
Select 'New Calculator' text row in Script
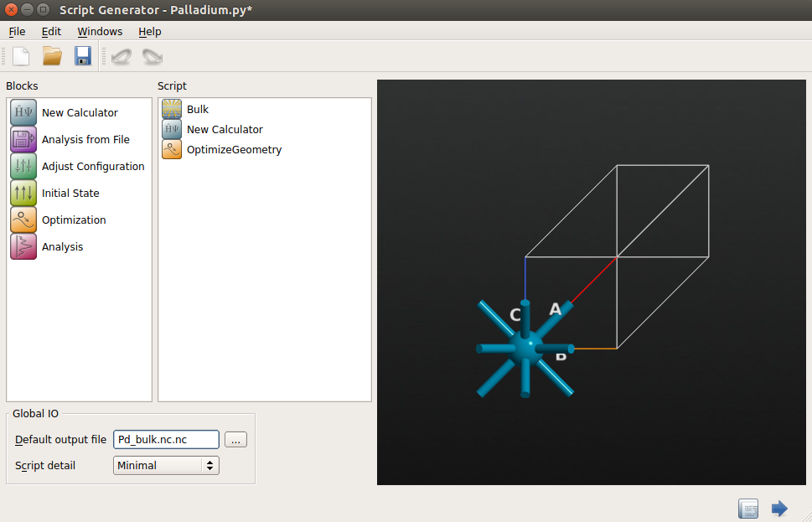(x=225, y=130)
